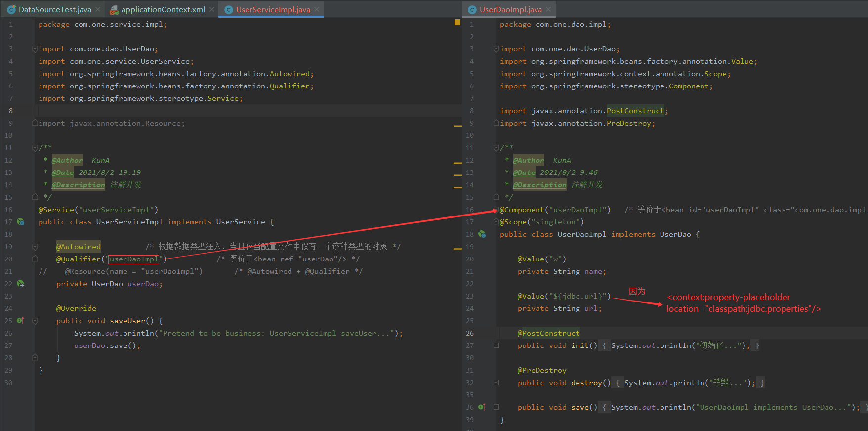The image size is (868, 431).
Task: Collapse Javadoc comment starting line 11 in UserServiceImpl
Action: [x=35, y=148]
